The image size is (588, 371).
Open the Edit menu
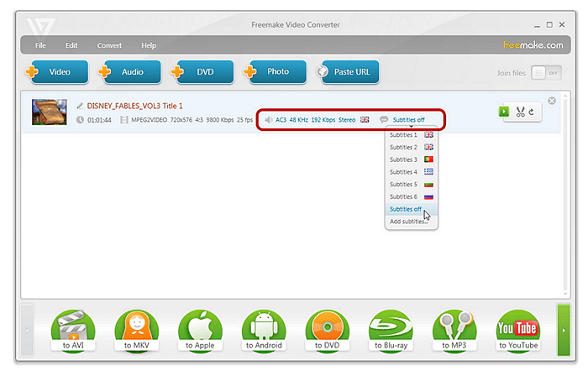click(71, 45)
